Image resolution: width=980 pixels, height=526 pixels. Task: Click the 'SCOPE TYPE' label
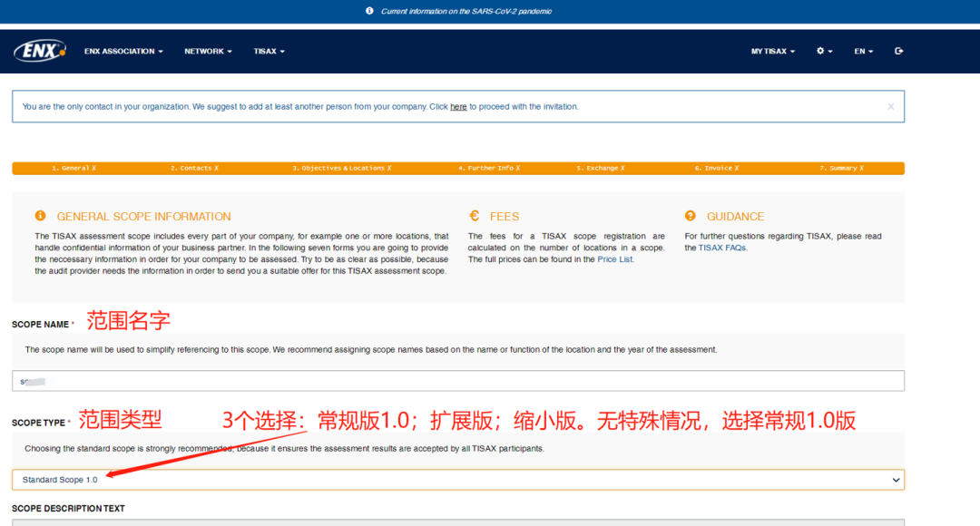(39, 423)
